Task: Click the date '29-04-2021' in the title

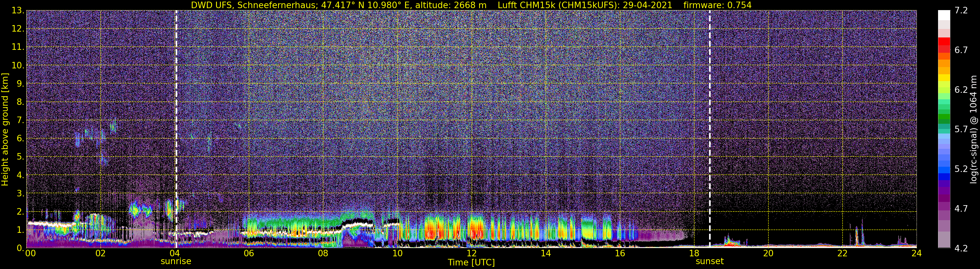Action: pyautogui.click(x=648, y=5)
